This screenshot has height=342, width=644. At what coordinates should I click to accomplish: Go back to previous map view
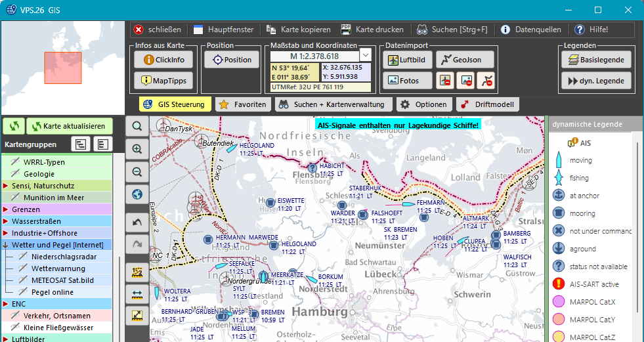[x=137, y=223]
